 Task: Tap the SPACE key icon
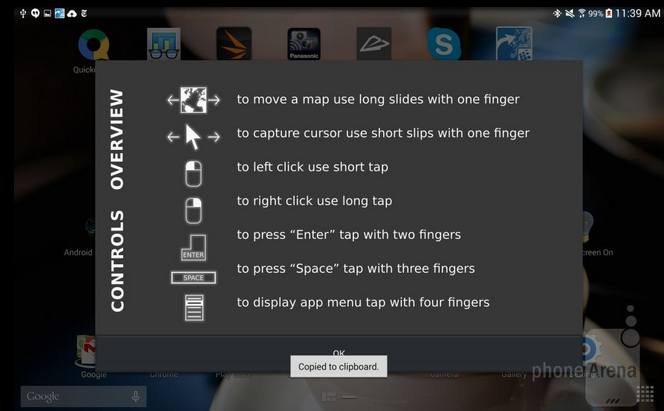(x=194, y=278)
